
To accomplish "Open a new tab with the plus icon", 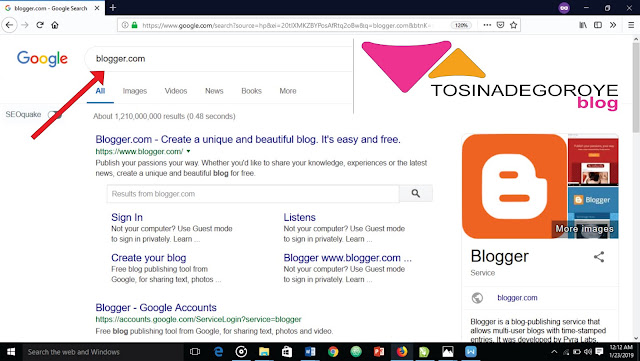I will tap(113, 7).
